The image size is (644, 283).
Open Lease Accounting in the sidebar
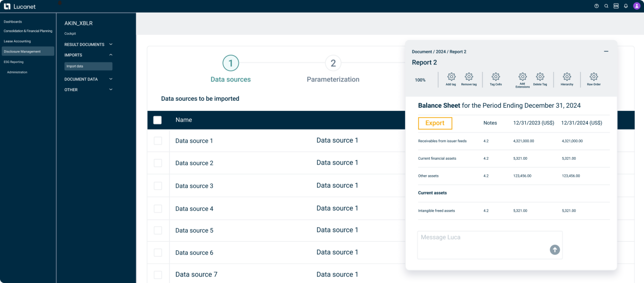[17, 41]
